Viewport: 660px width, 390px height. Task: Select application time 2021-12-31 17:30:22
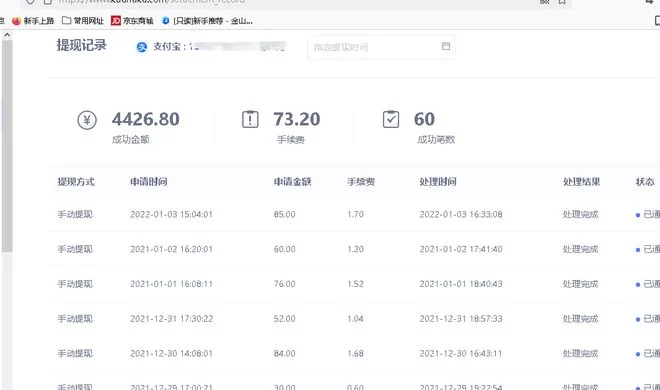tap(171, 319)
